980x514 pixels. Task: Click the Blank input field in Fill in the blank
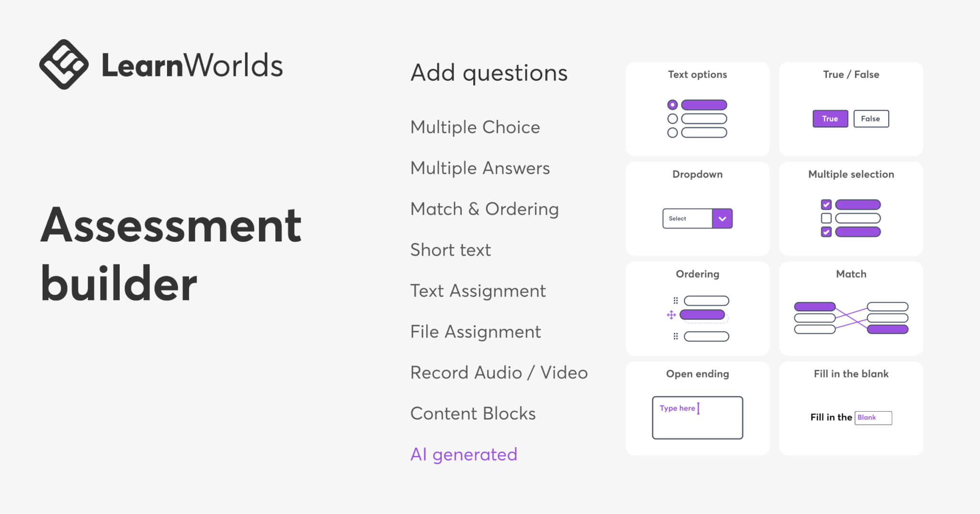873,417
